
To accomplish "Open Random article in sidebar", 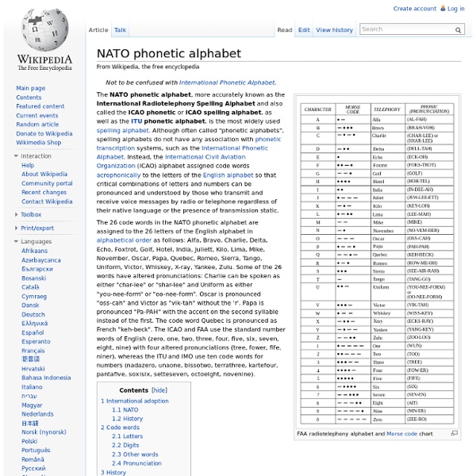I will coord(37,125).
